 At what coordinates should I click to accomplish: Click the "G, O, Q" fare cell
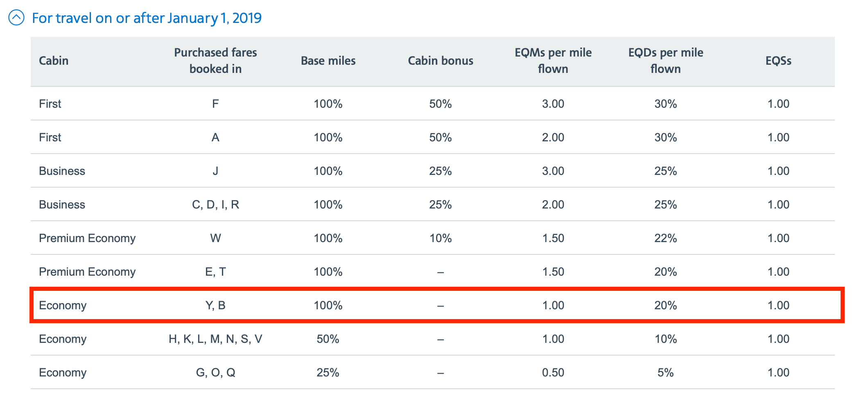pos(215,372)
